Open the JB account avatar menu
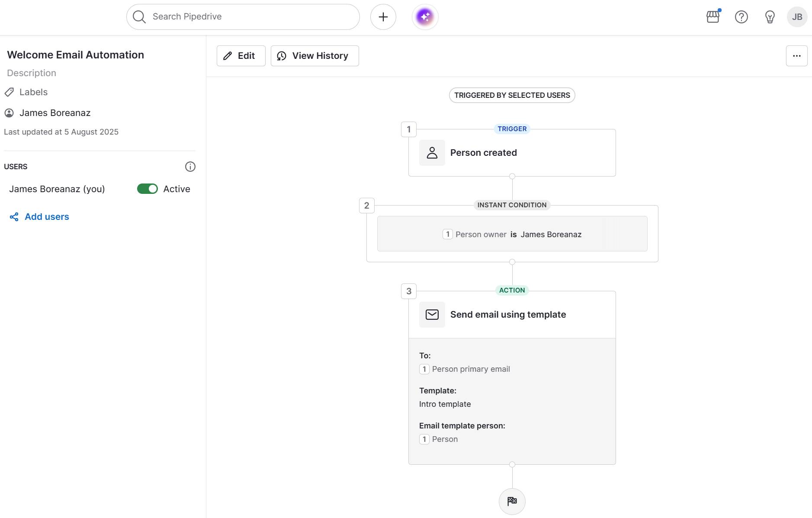Image resolution: width=812 pixels, height=518 pixels. (797, 17)
